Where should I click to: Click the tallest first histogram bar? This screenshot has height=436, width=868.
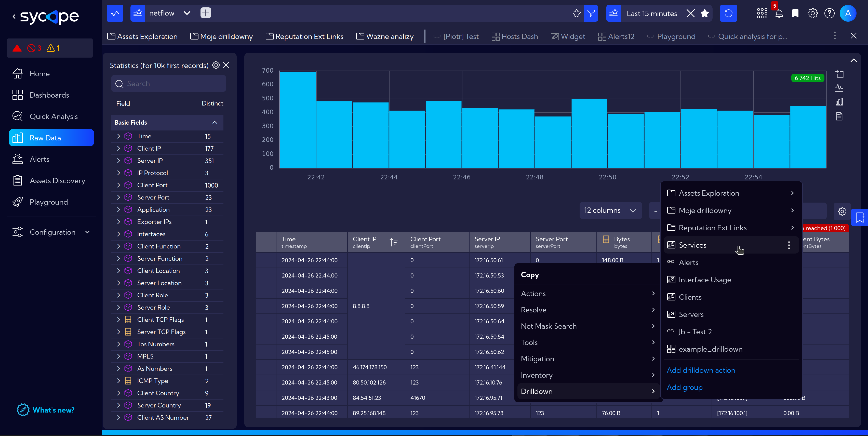(x=298, y=120)
